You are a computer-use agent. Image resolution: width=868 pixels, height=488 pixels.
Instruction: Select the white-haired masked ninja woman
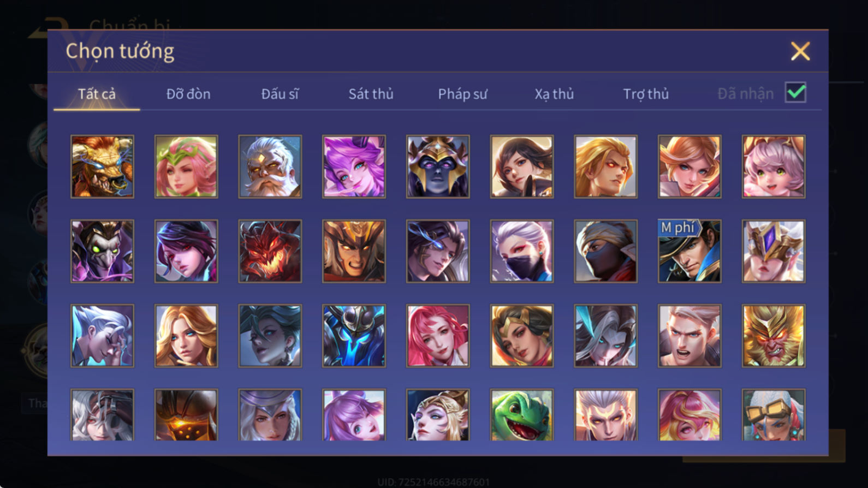522,251
